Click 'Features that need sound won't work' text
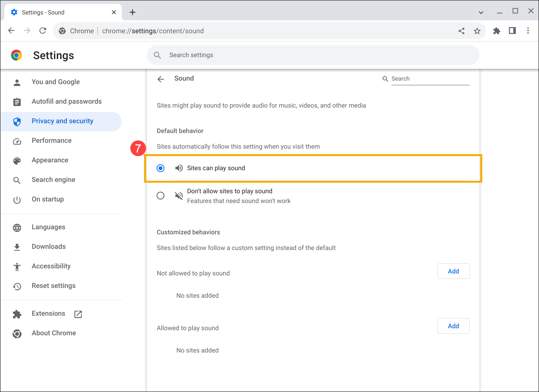This screenshot has width=539, height=392. tap(239, 201)
